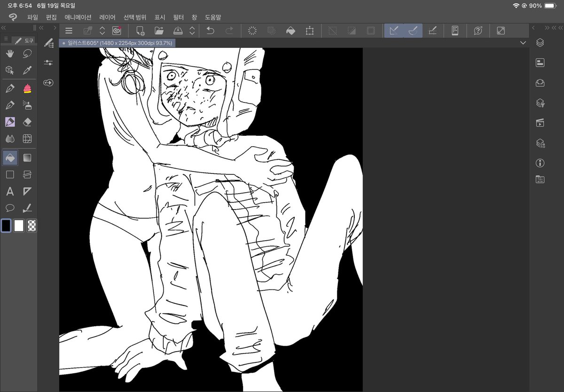Open the tool palette small menu icon

click(6, 39)
